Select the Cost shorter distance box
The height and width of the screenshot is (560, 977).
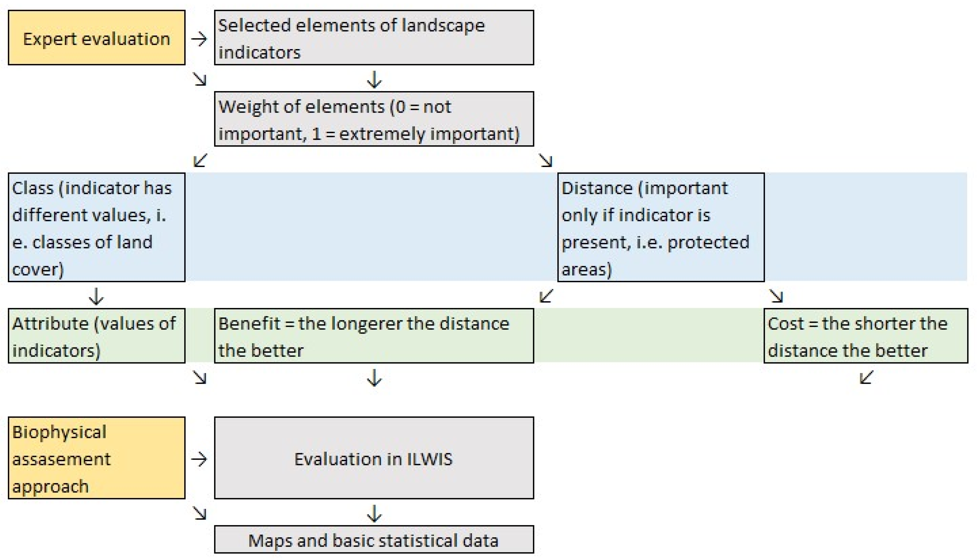point(865,336)
